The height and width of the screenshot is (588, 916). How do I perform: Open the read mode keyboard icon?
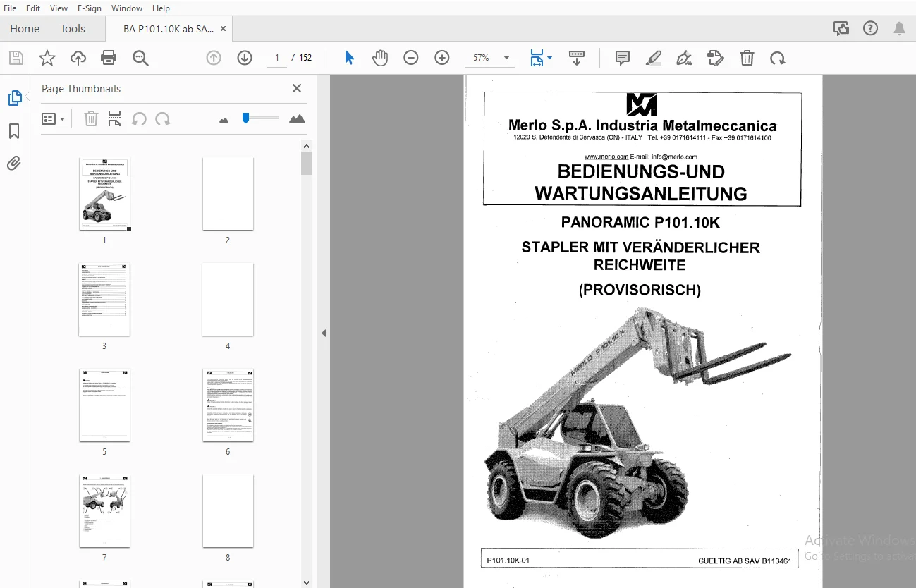pyautogui.click(x=577, y=58)
